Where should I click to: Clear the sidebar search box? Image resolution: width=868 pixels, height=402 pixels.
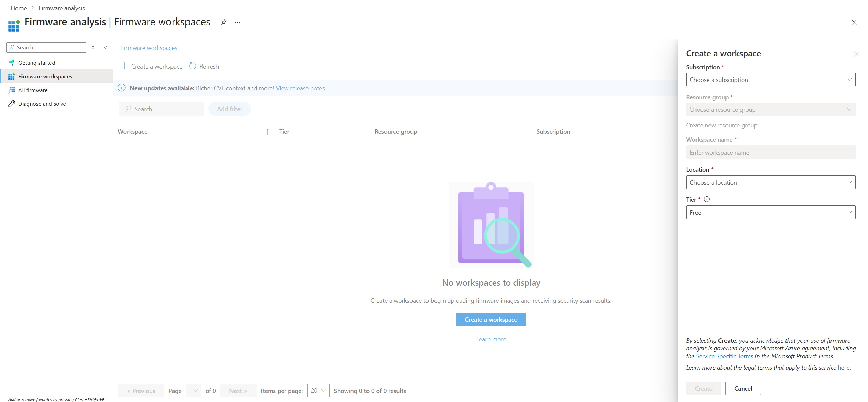93,47
